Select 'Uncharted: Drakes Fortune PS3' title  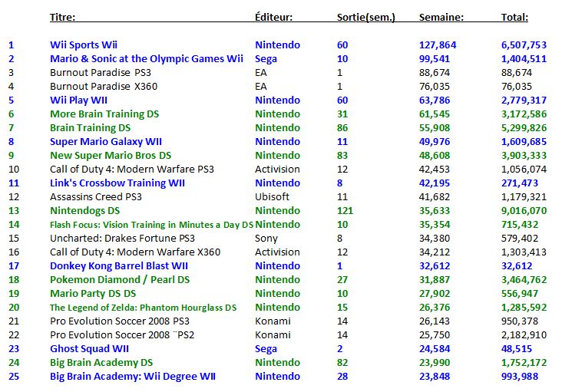(122, 239)
